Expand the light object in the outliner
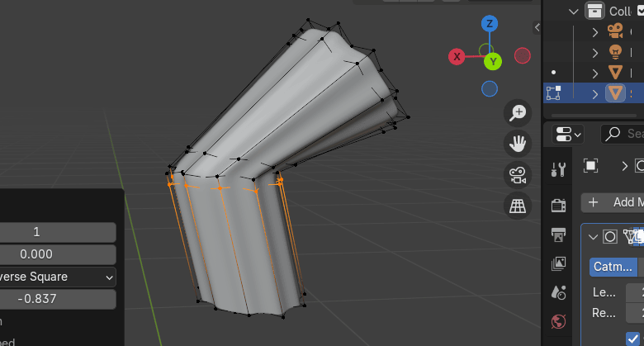644x346 pixels. 595,51
